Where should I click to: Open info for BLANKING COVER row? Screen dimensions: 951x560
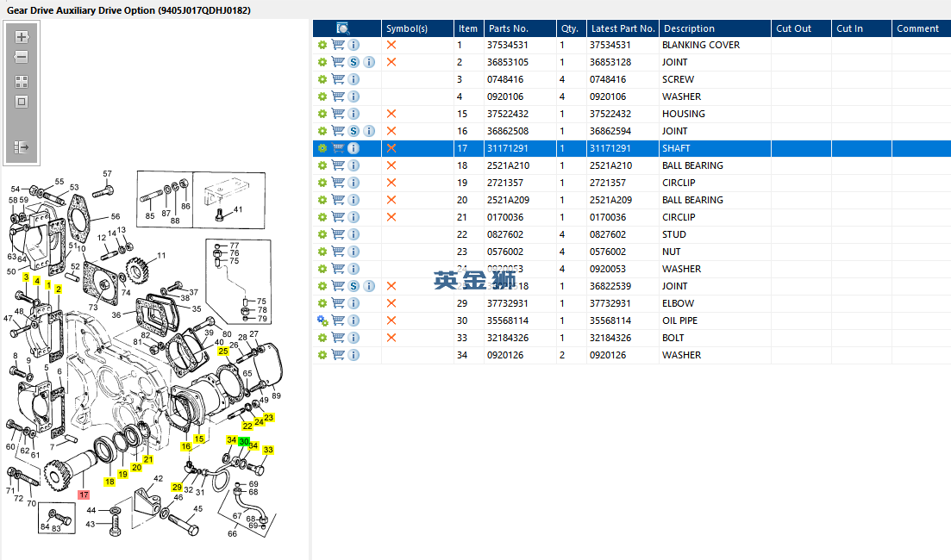(353, 45)
